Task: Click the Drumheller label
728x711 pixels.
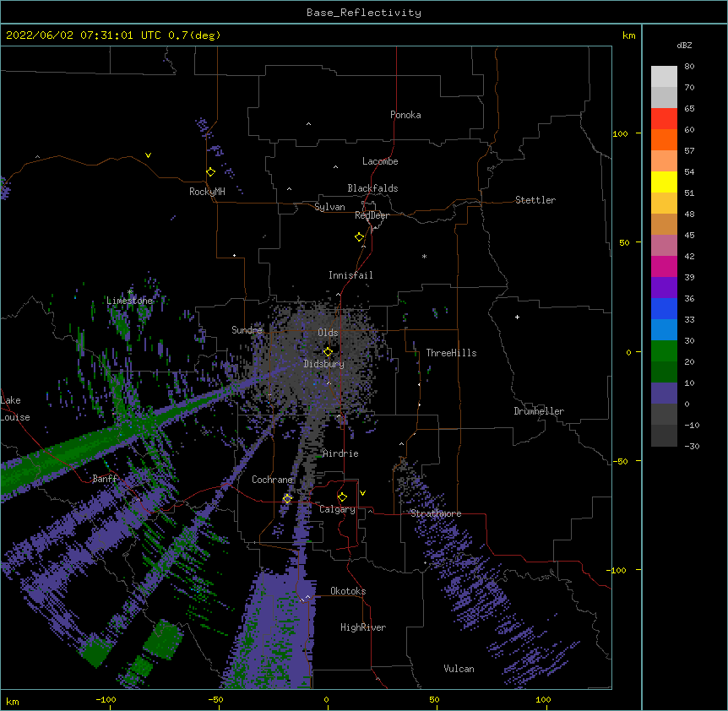Action: point(539,411)
